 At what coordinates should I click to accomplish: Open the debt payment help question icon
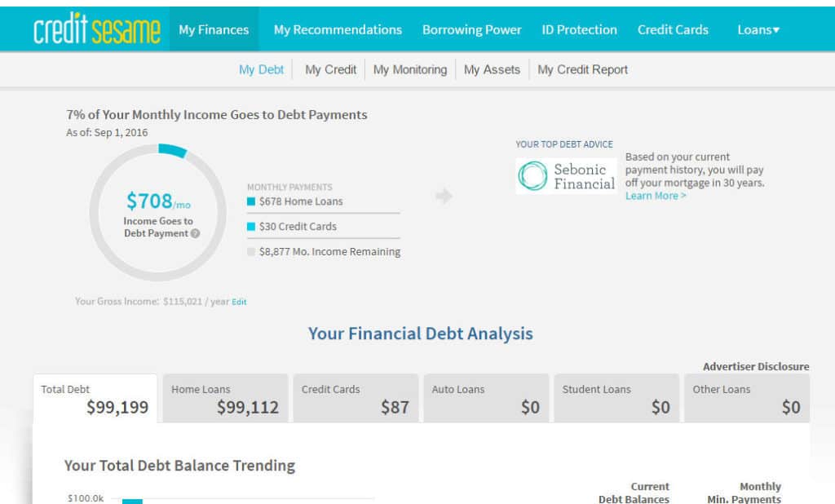[196, 233]
